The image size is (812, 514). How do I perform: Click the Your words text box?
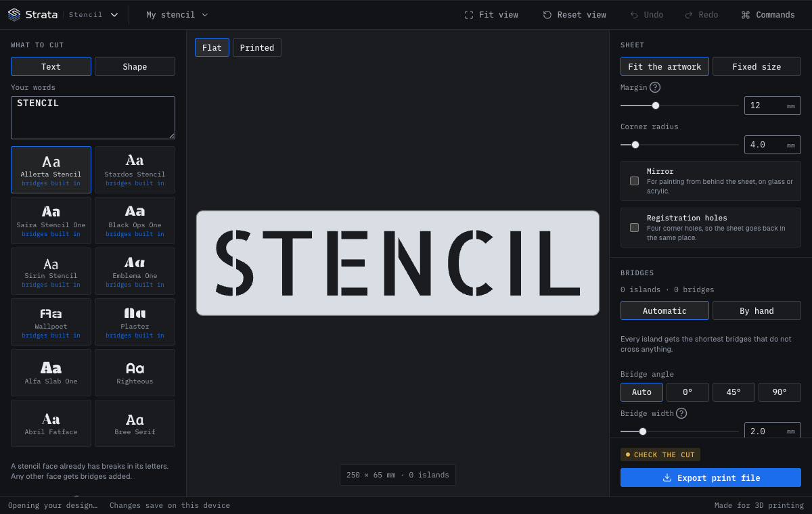pos(93,118)
